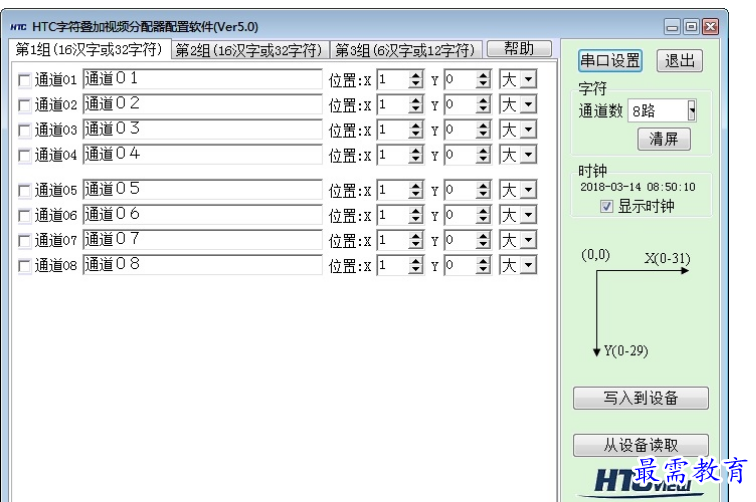Click the 通道07 text input field

(202, 240)
